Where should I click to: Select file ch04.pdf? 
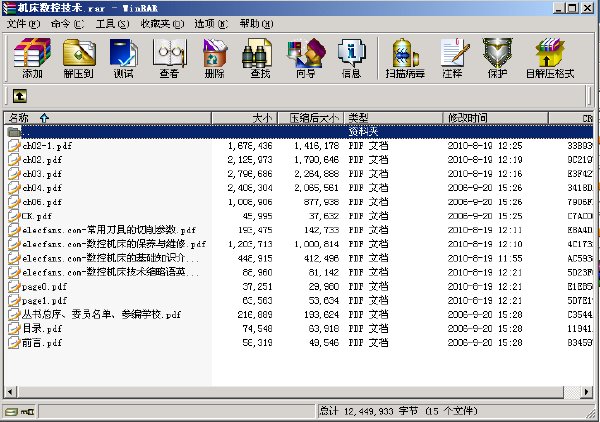click(x=42, y=188)
